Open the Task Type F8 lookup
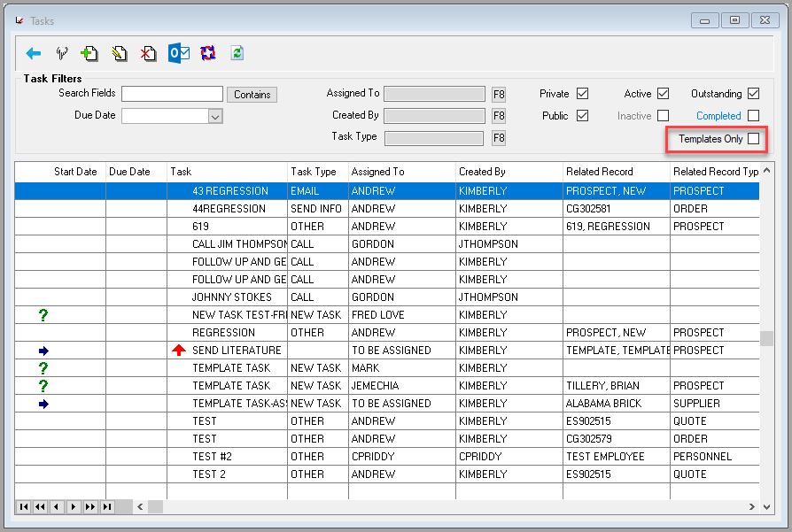Screen dimensions: 792x532 (498, 137)
